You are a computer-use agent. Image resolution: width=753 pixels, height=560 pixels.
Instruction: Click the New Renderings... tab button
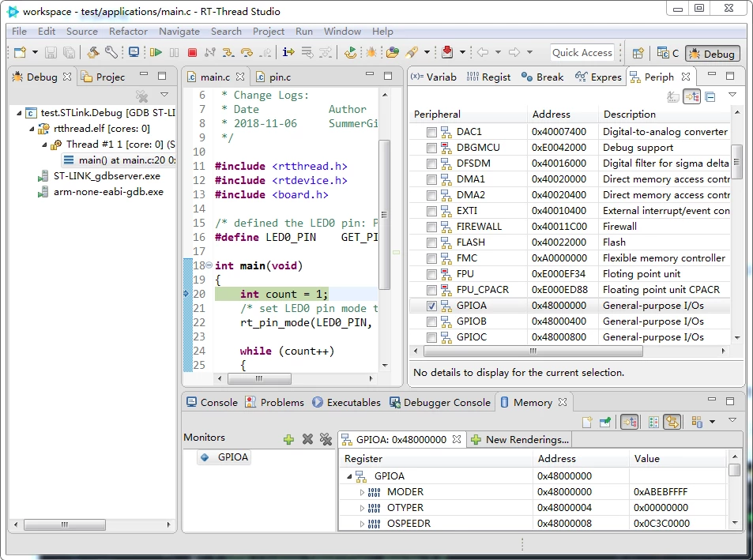click(x=520, y=440)
